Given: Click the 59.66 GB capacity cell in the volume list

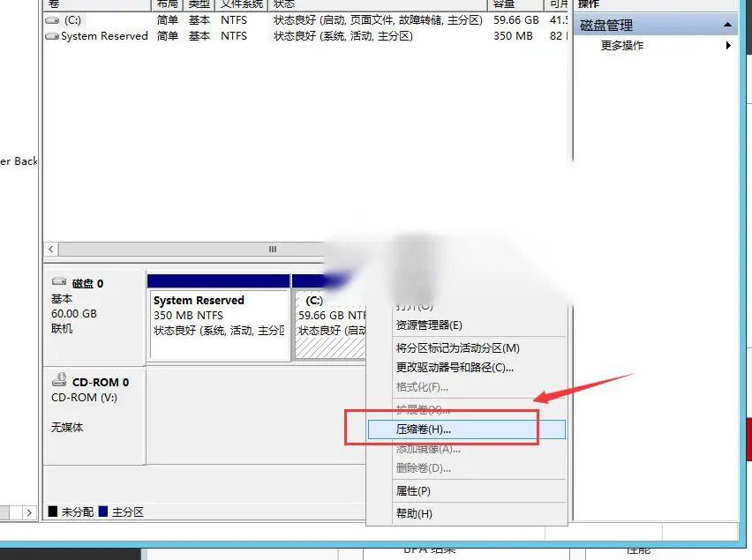Looking at the screenshot, I should tap(516, 20).
